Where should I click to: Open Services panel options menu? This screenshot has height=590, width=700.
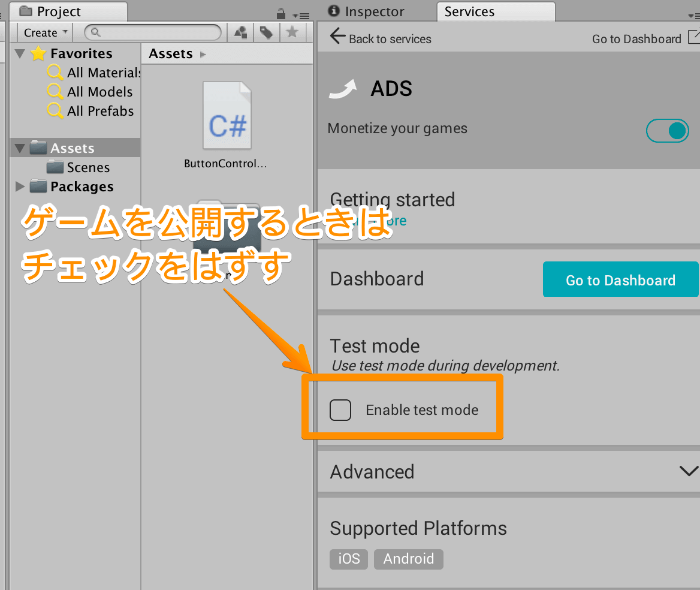pos(694,16)
